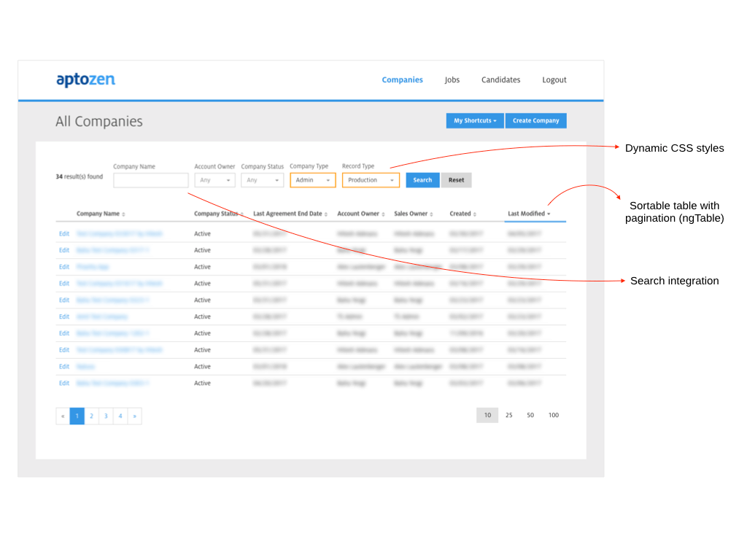Sort by Last Agreement End Date
Screen dimensions: 747x560
[x=290, y=214]
